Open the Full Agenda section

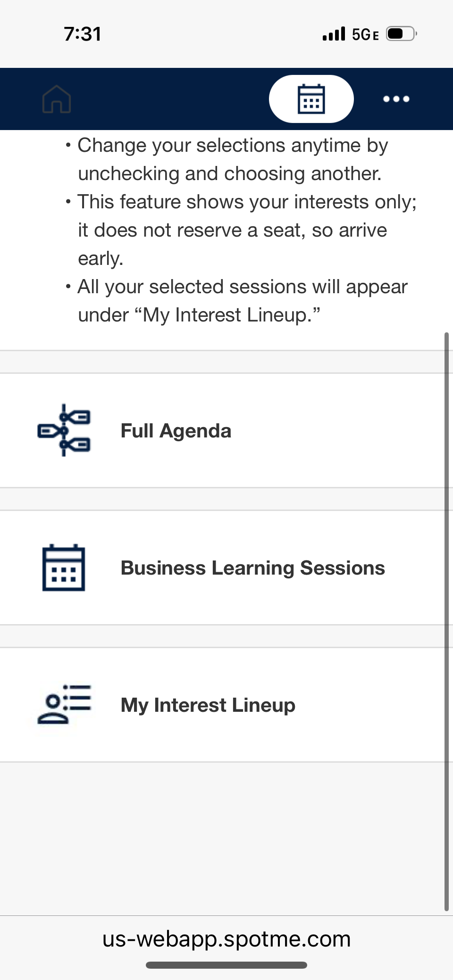click(176, 430)
